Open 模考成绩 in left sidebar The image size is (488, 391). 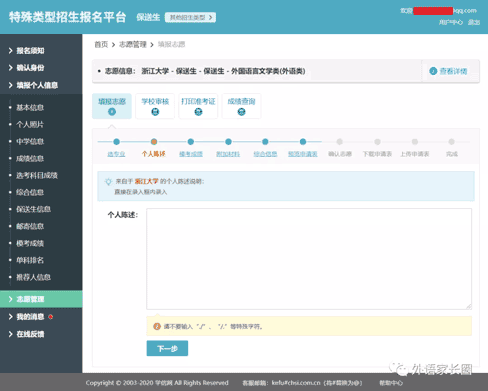click(x=30, y=243)
